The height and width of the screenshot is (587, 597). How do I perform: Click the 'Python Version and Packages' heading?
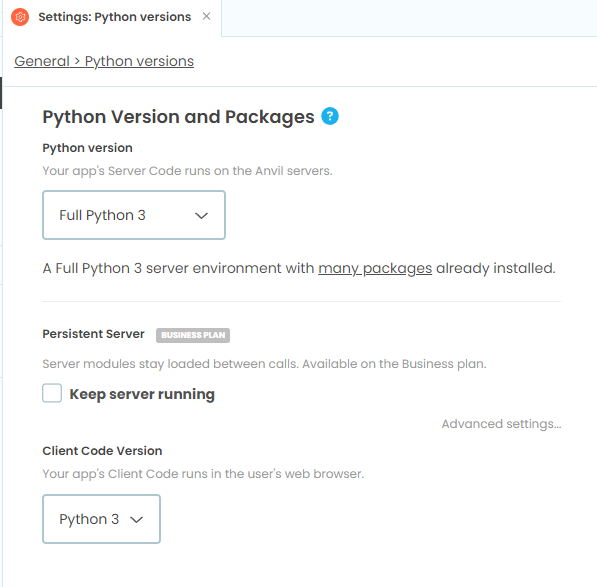pyautogui.click(x=178, y=117)
